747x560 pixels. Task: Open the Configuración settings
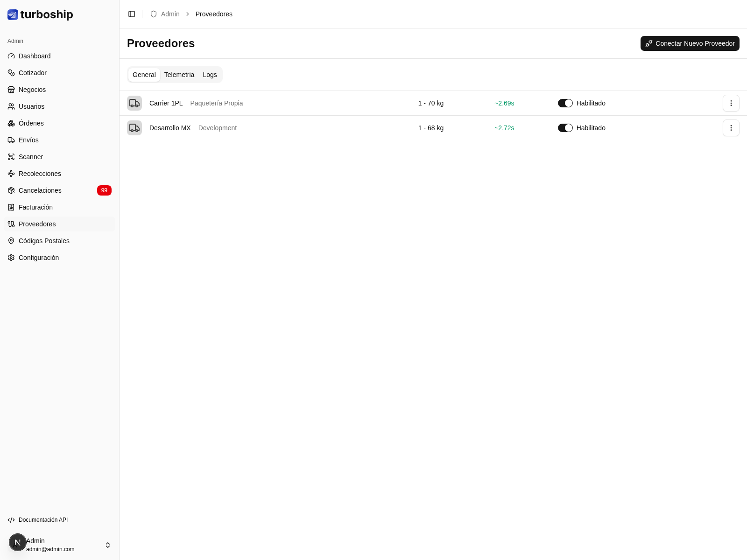click(x=39, y=258)
